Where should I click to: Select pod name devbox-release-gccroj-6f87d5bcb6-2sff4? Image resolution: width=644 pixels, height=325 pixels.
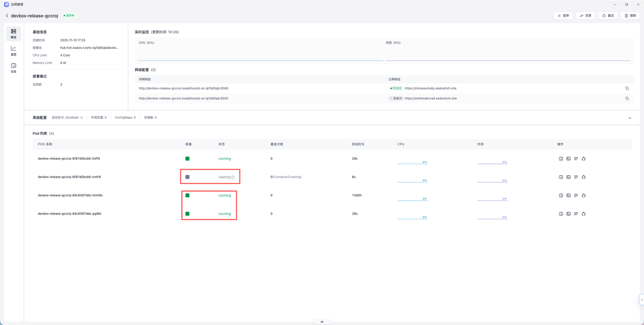coord(69,159)
